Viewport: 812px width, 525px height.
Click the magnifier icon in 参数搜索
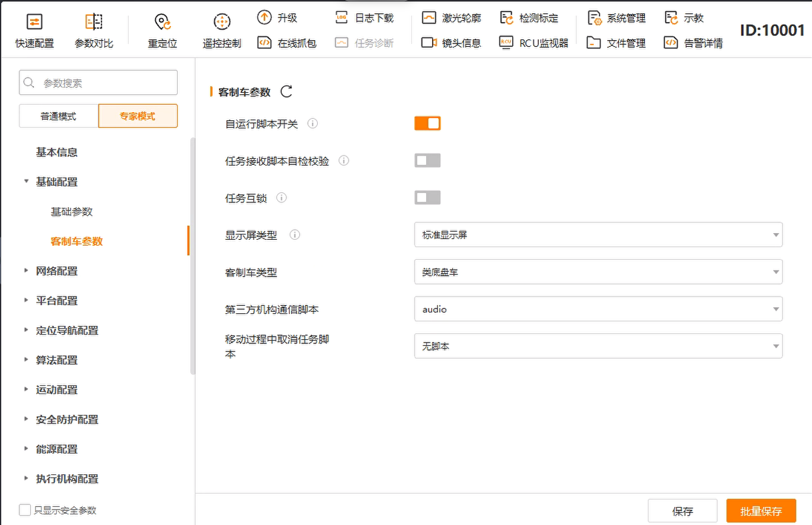(29, 83)
